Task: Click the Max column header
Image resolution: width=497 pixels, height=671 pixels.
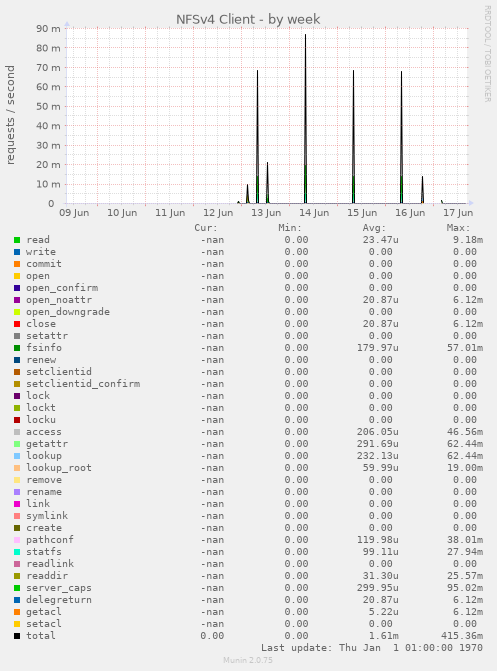Action: tap(458, 228)
